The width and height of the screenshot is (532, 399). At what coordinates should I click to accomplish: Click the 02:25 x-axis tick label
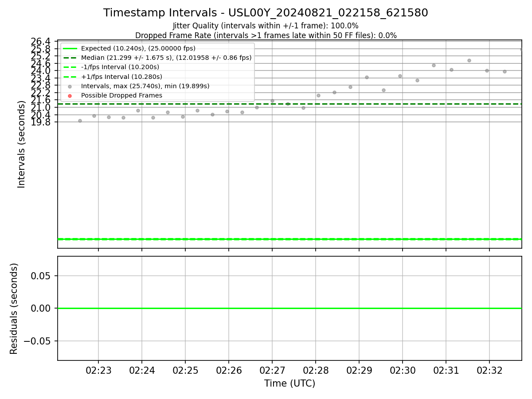(185, 371)
